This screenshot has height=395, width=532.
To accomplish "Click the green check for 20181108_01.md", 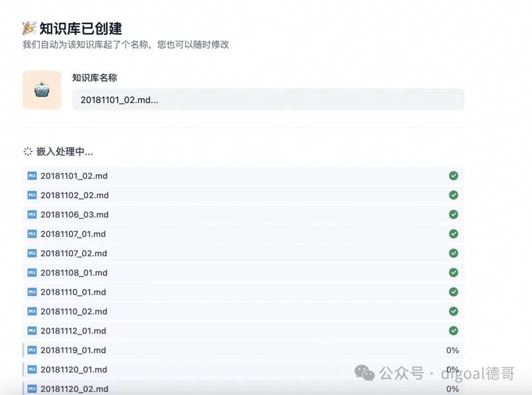I will coord(454,272).
